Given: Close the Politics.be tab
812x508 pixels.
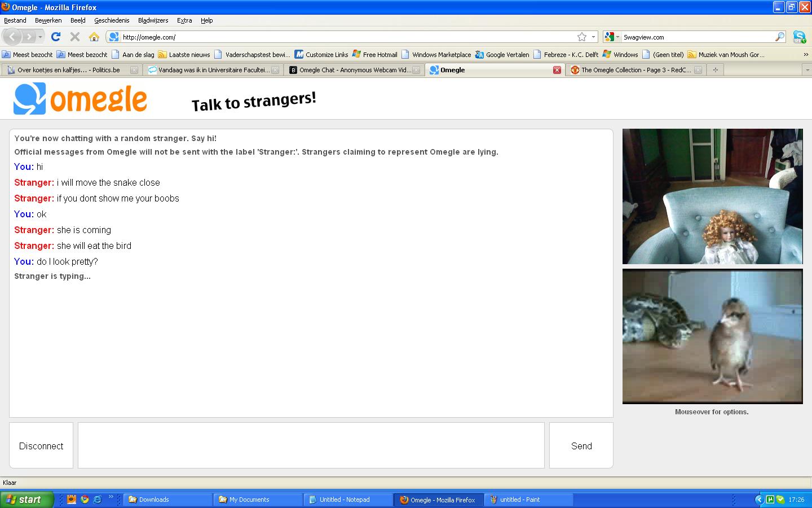Looking at the screenshot, I should coord(134,70).
